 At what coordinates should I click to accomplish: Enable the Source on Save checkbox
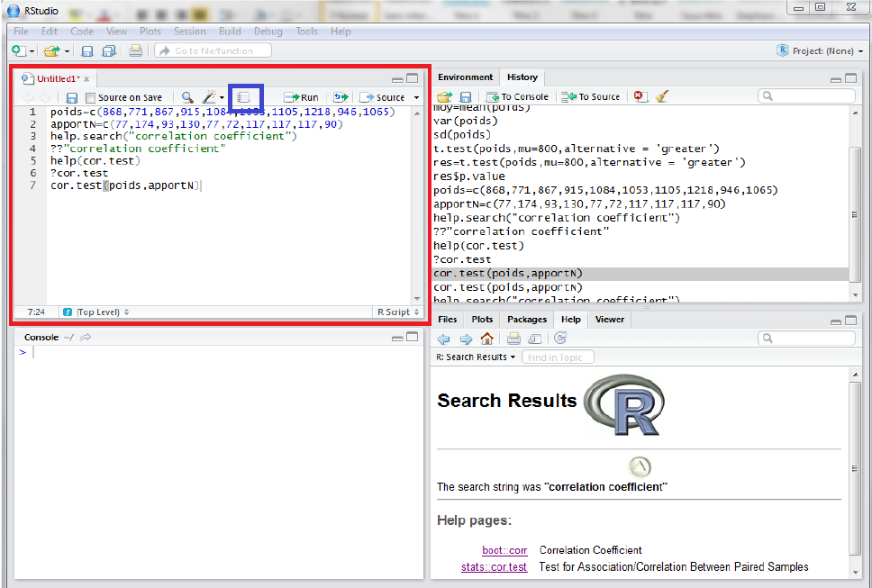pos(90,98)
